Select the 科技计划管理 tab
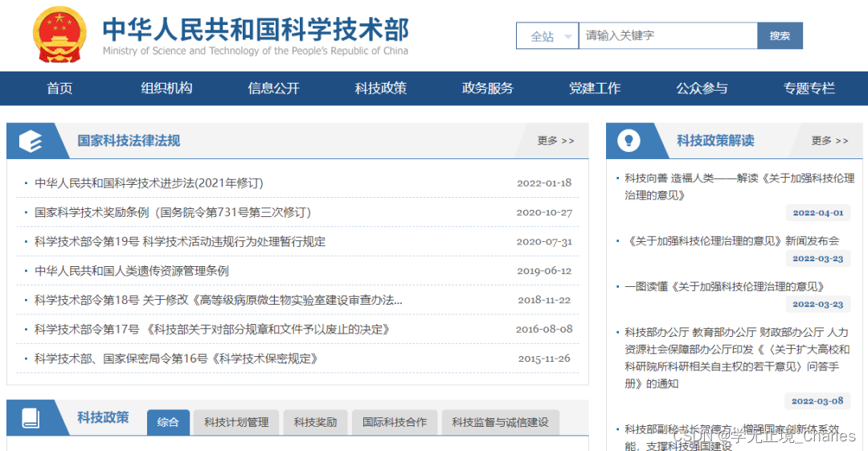The image size is (868, 451). pyautogui.click(x=236, y=422)
